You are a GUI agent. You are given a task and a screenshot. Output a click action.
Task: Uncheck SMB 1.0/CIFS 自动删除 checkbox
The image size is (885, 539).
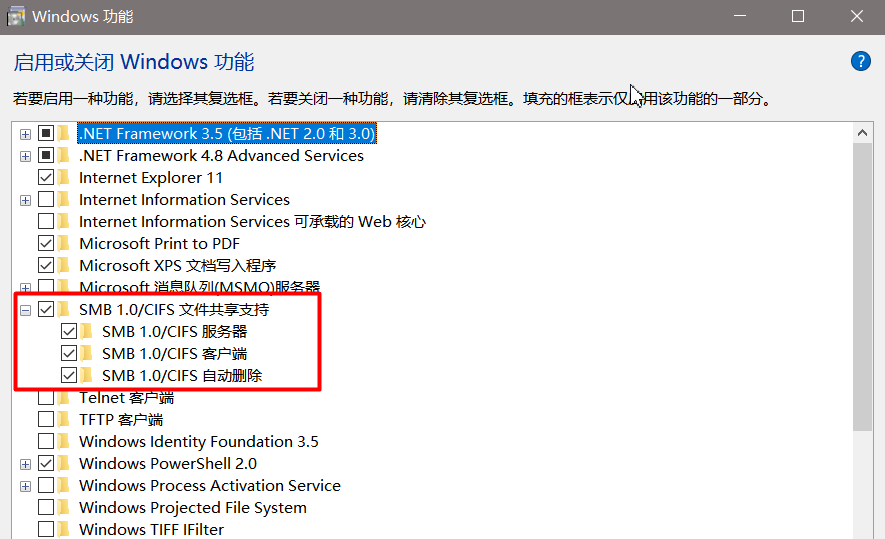pyautogui.click(x=69, y=376)
